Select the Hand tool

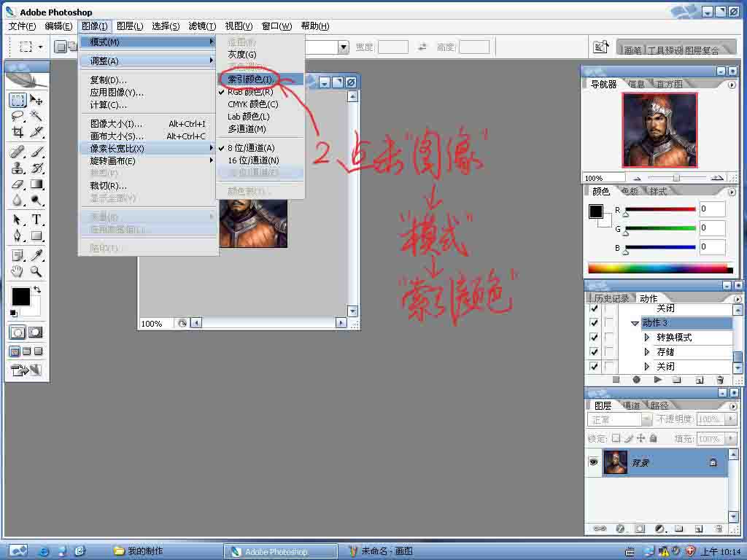coord(18,272)
